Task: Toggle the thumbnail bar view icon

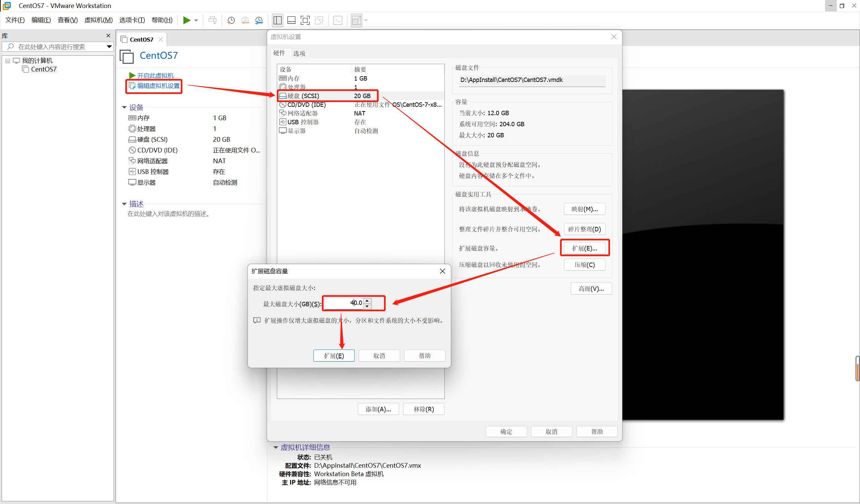Action: point(292,20)
